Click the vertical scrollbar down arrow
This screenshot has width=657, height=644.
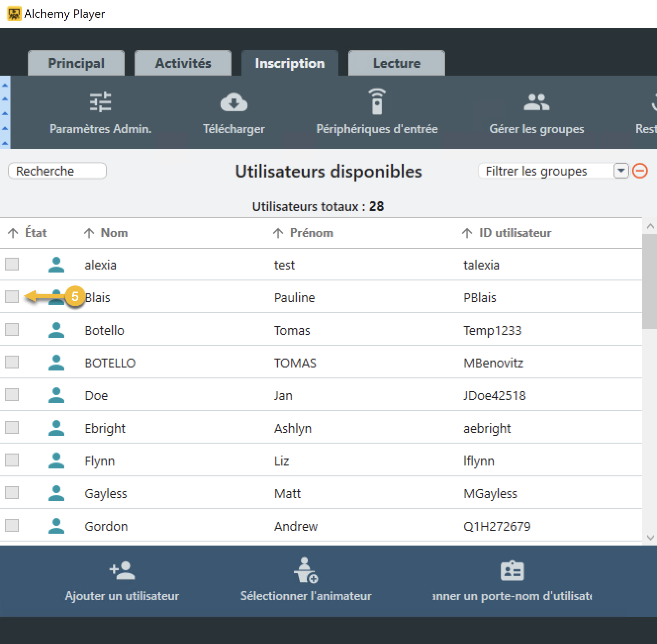tap(650, 538)
